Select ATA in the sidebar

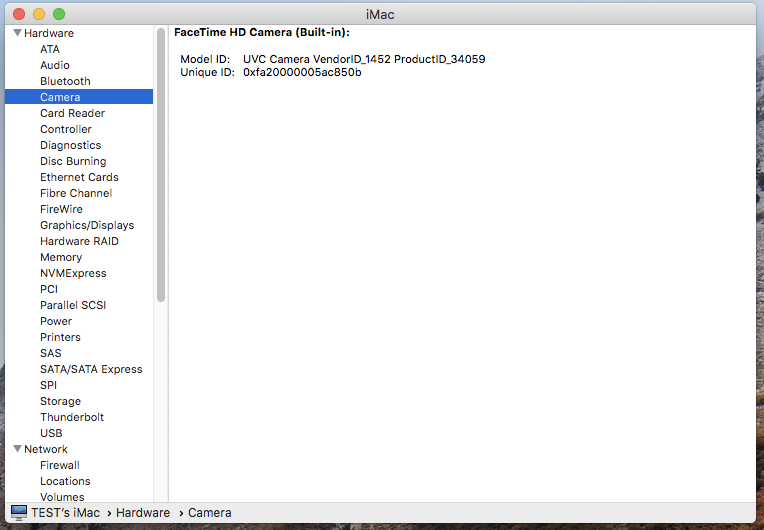tap(50, 49)
